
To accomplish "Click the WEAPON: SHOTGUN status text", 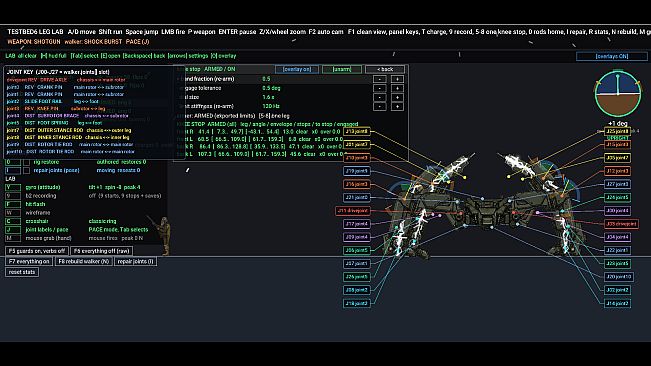I will [x=34, y=42].
